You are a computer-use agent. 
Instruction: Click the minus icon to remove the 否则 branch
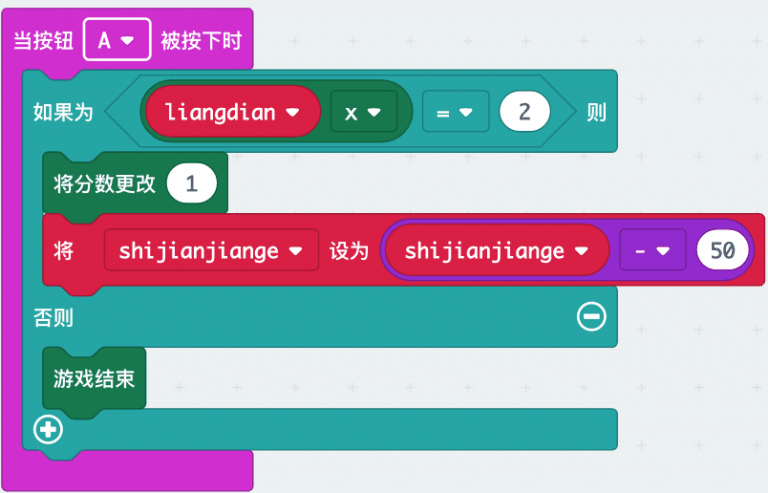click(591, 317)
